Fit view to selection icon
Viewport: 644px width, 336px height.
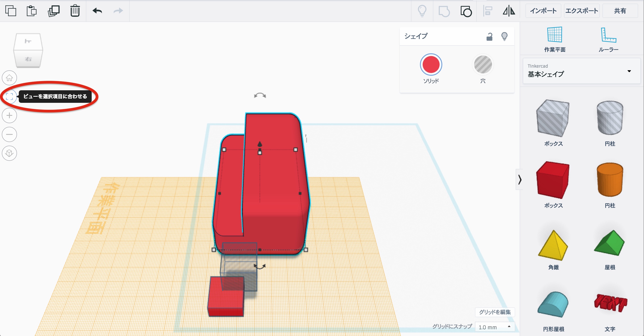tap(9, 96)
